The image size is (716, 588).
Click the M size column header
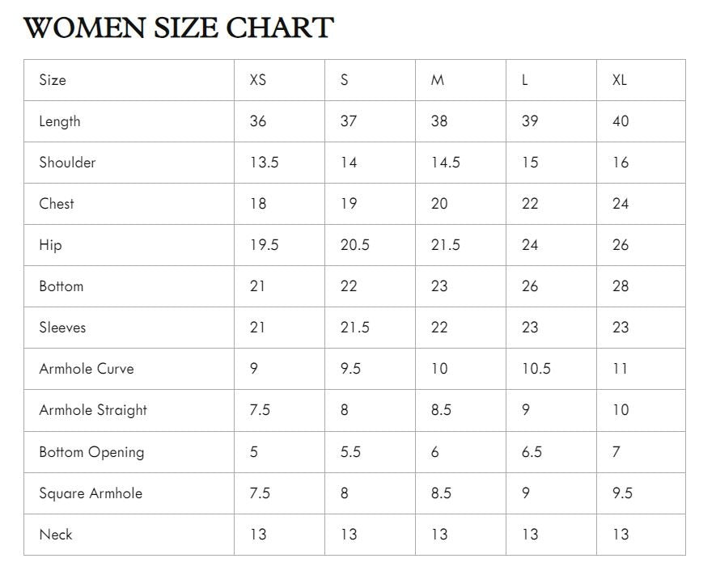coord(438,80)
